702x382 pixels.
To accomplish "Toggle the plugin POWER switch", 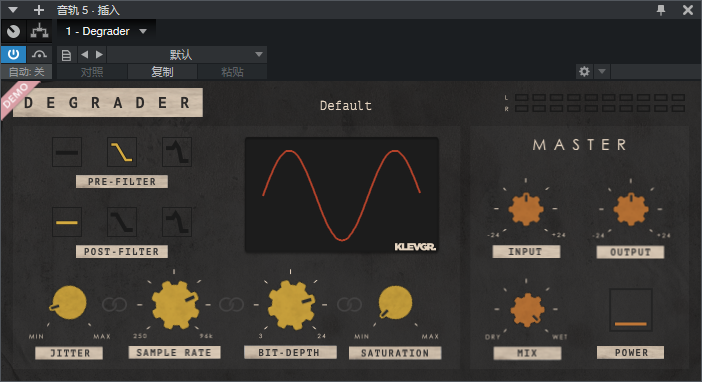I will point(630,310).
